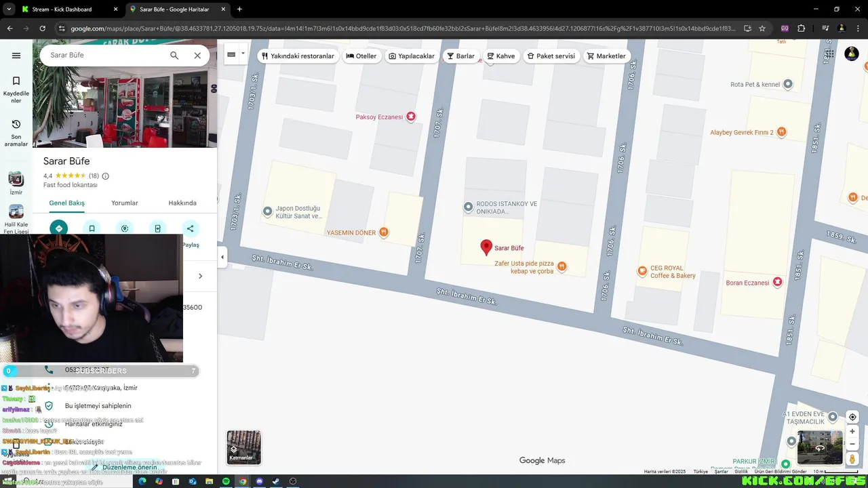This screenshot has height=488, width=868.
Task: Click RODOS ISTANKOY marker
Action: tap(468, 207)
